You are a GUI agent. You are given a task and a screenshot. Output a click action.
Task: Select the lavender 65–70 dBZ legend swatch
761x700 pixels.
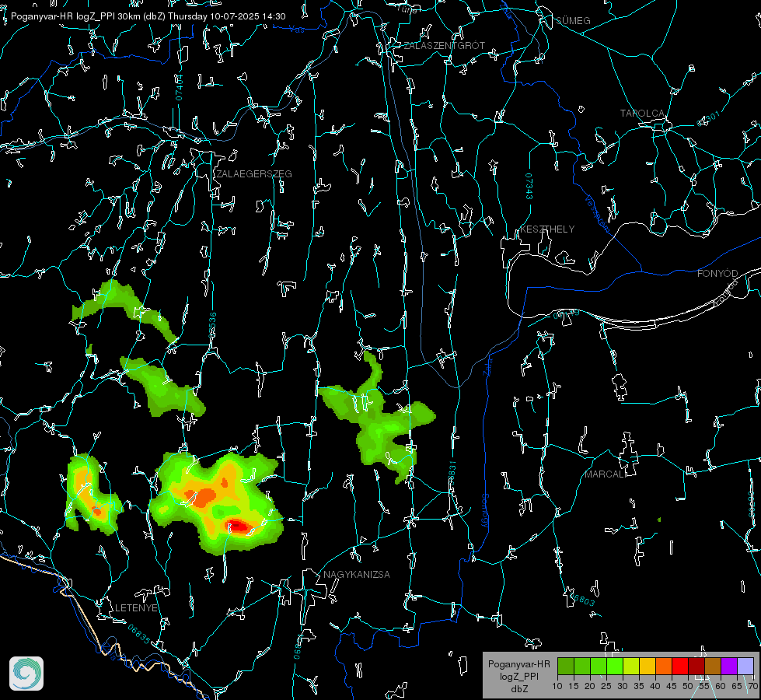click(x=745, y=666)
